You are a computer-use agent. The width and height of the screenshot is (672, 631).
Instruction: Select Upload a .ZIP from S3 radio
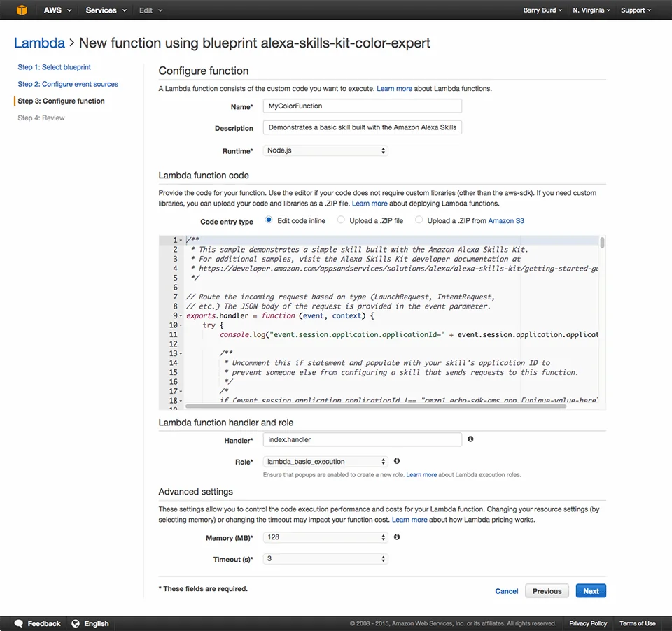click(419, 220)
